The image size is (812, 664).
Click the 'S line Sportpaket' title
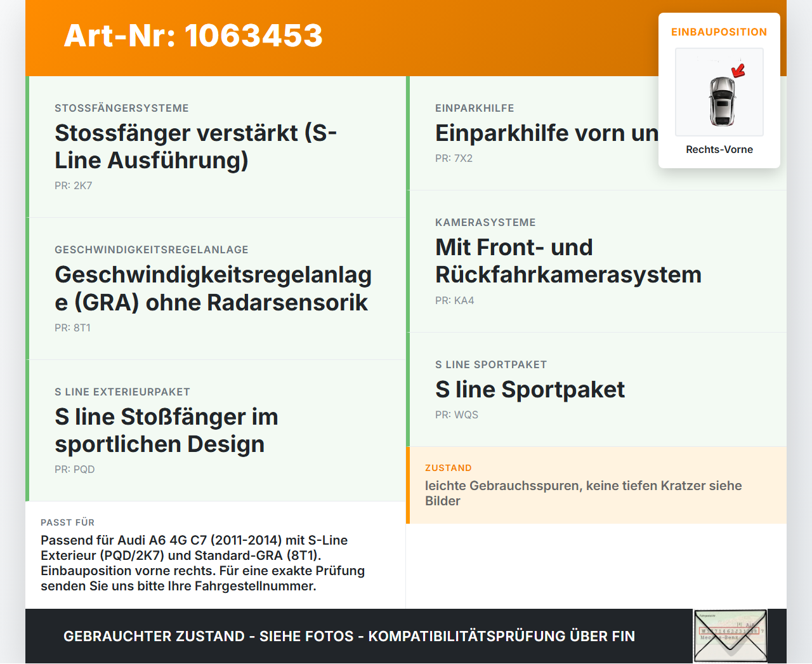coord(530,389)
